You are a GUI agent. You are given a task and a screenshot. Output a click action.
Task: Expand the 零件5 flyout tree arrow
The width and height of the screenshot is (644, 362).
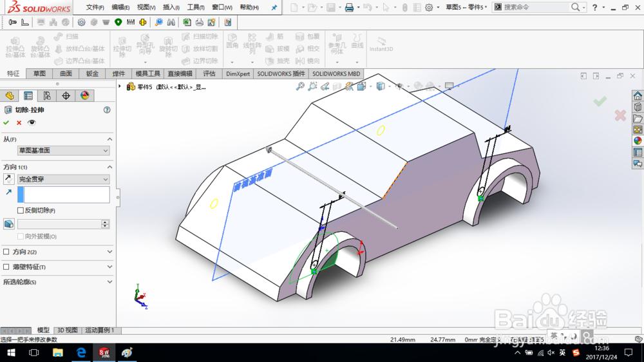tap(120, 86)
